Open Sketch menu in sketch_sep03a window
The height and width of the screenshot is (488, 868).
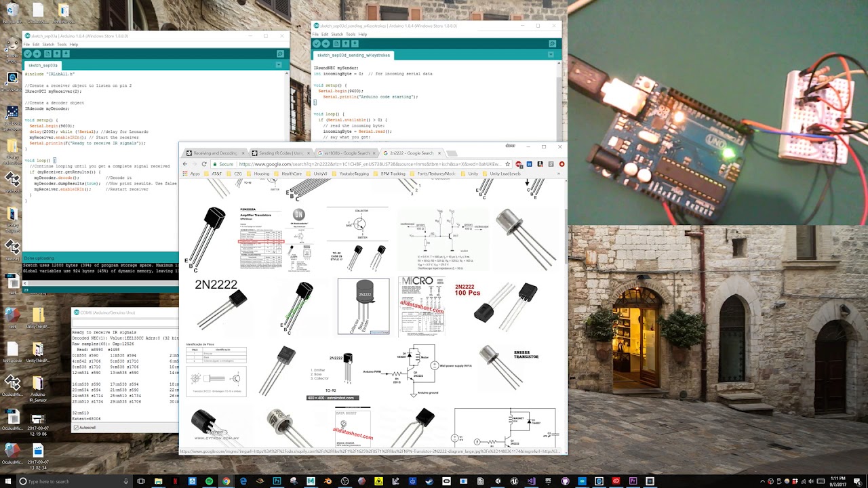[48, 44]
